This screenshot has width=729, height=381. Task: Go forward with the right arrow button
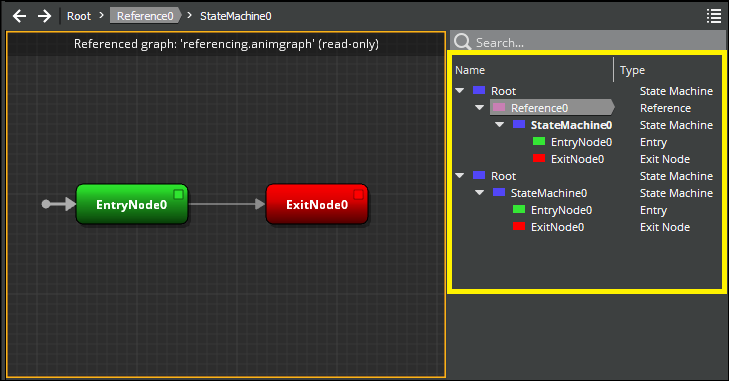coord(45,16)
